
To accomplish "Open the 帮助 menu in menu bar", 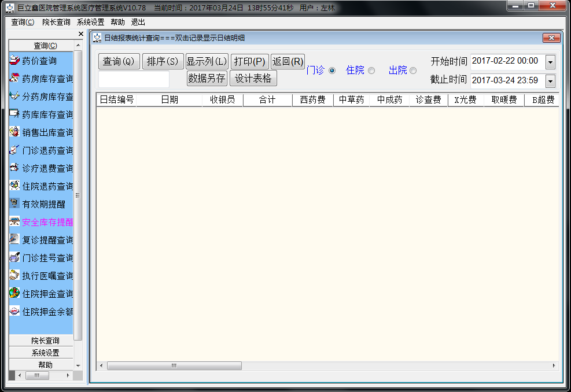I will [x=117, y=22].
